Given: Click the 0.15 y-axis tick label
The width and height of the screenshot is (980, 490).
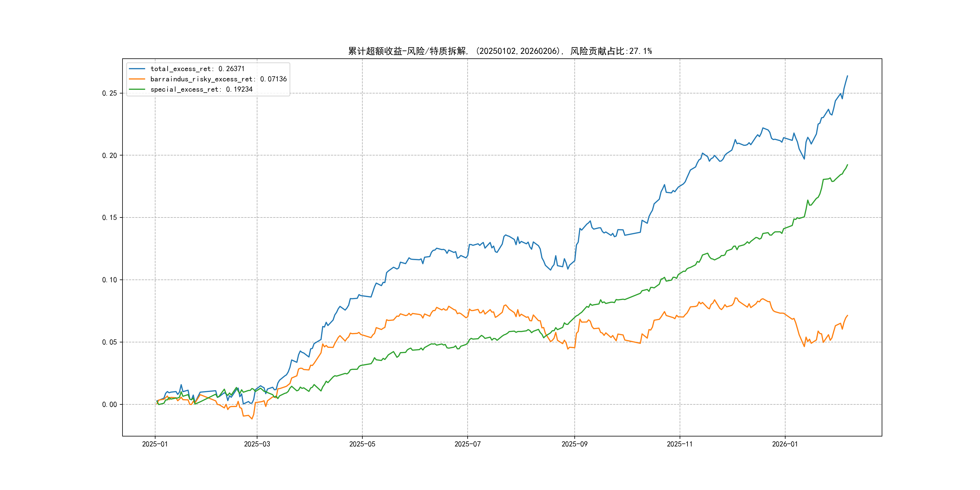Looking at the screenshot, I should coord(109,217).
